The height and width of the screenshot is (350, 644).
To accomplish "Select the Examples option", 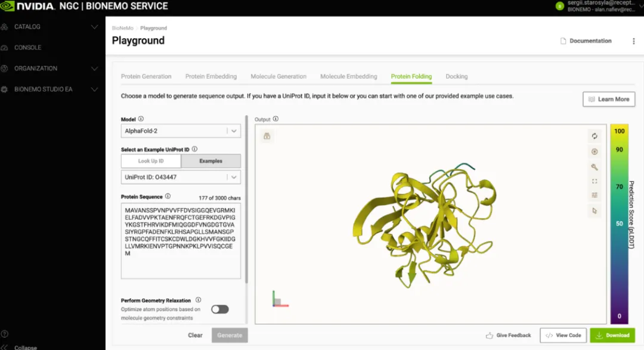I will [x=210, y=161].
